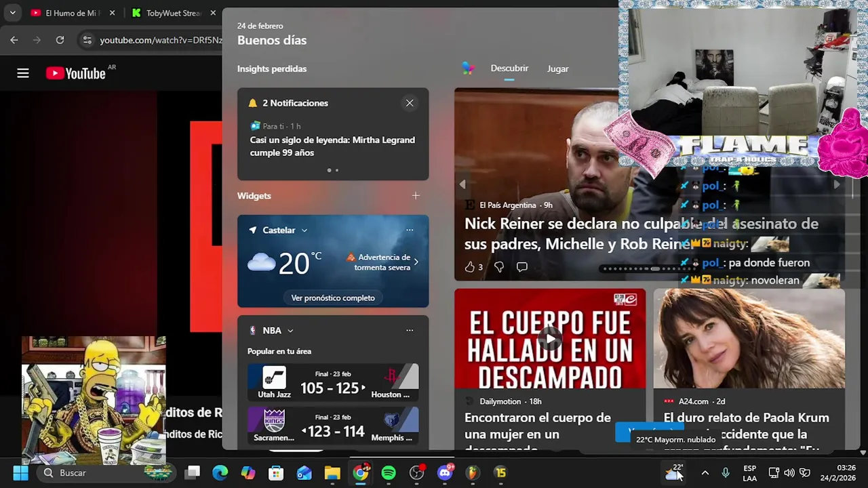Expand the Castelar location dropdown
The width and height of the screenshot is (868, 488).
point(304,230)
